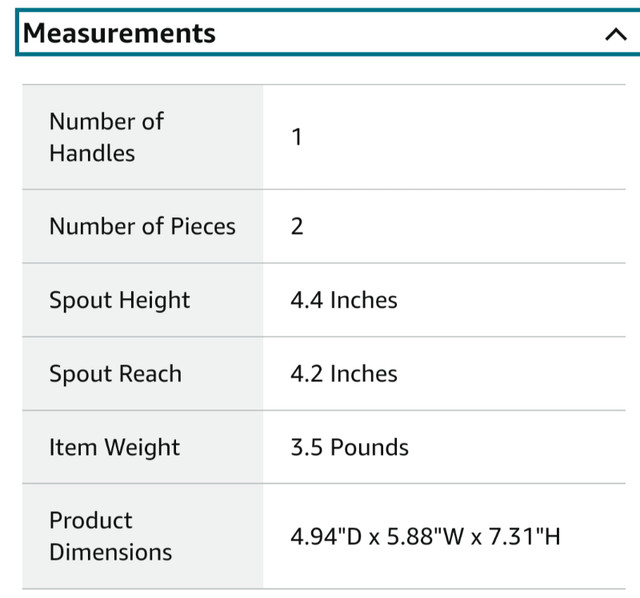Select the Product Dimensions label
This screenshot has height=598, width=640.
click(x=110, y=536)
